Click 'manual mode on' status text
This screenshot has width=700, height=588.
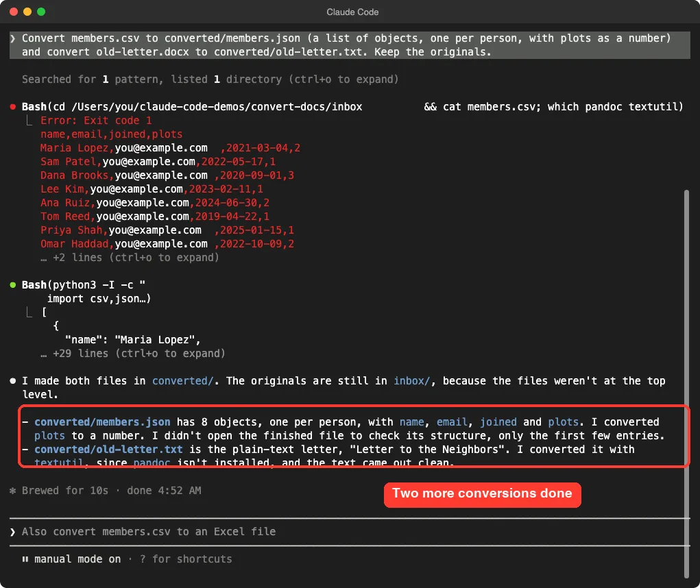coord(77,559)
